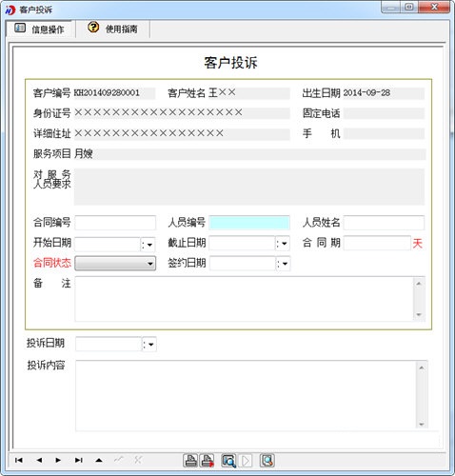The image size is (455, 476).
Task: Click the 固定电话 read-only field
Action: (384, 113)
